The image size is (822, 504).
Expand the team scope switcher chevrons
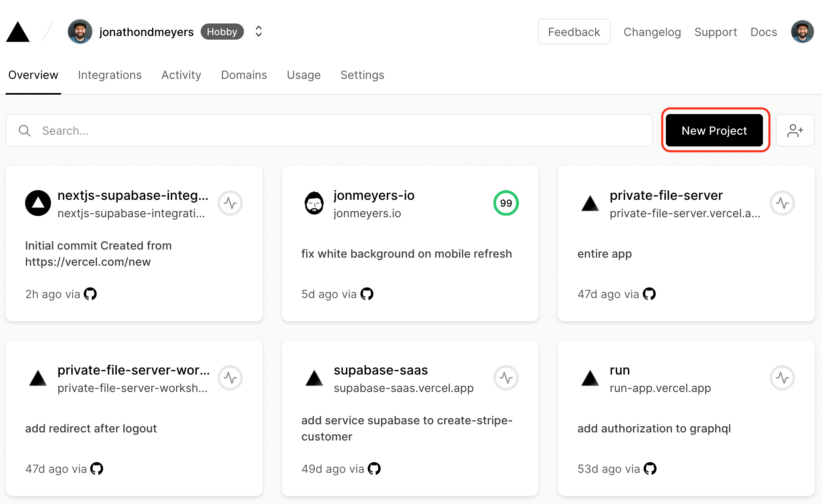259,32
